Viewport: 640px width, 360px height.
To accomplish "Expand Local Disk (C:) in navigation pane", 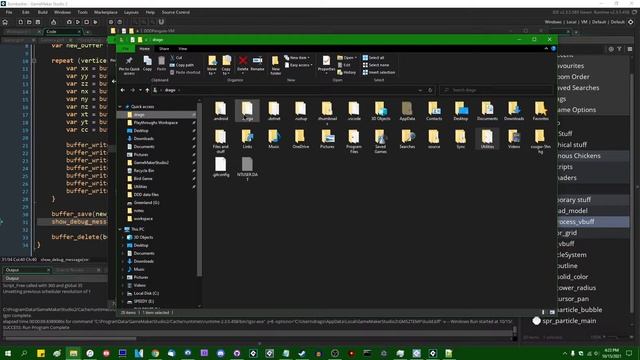I will (123, 293).
